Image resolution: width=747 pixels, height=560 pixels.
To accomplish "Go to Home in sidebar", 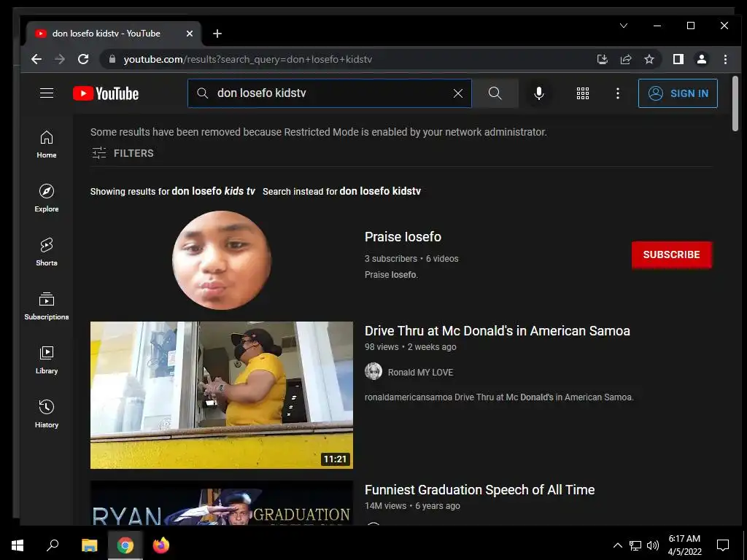I will 47,144.
